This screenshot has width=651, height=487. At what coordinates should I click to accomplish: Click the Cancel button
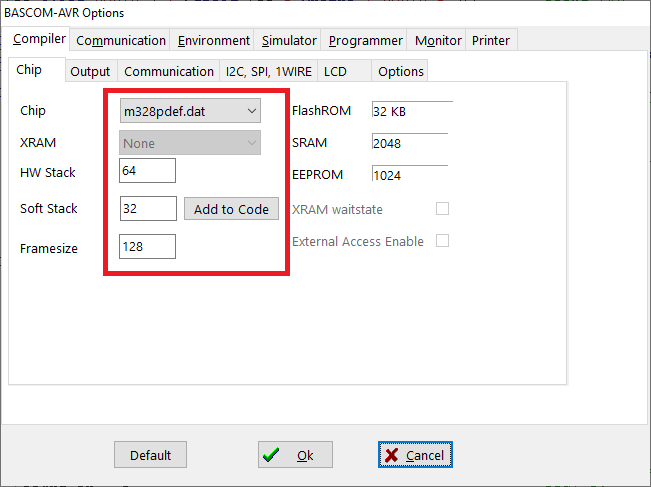[415, 455]
